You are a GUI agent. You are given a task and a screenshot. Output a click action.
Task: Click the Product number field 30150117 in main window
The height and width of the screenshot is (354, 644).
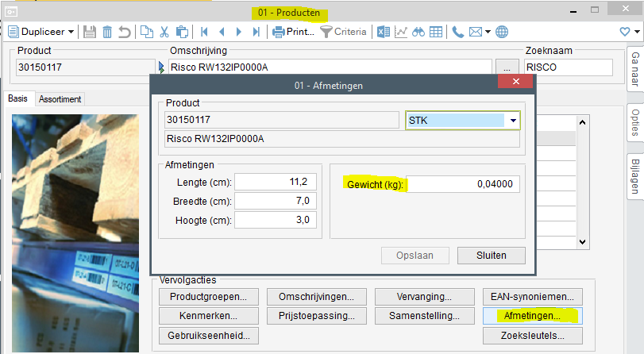[x=86, y=67]
